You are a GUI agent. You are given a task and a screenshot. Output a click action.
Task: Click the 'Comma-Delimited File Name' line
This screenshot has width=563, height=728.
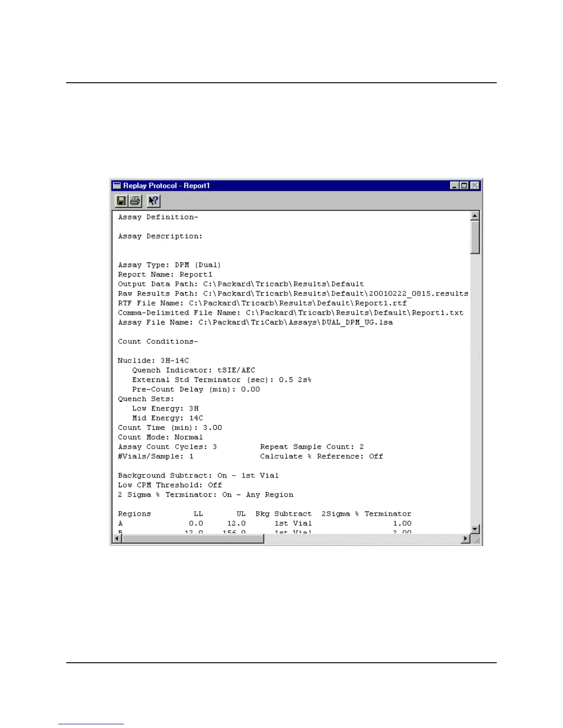click(291, 313)
